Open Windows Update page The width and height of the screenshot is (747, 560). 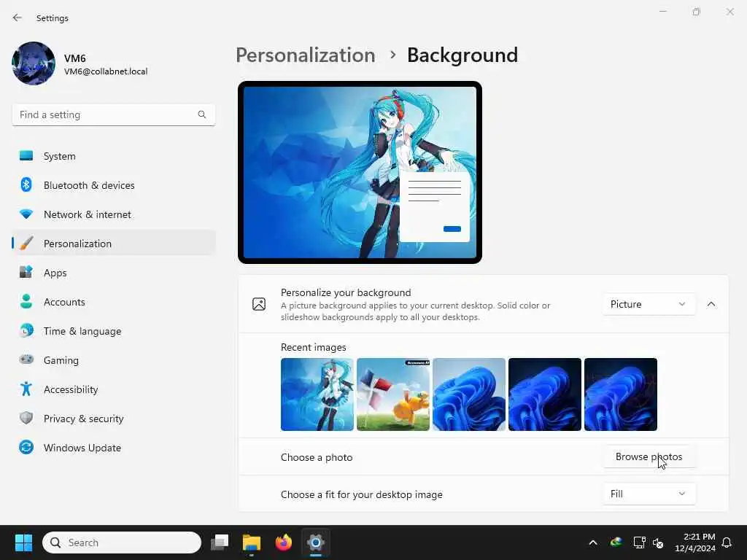[113, 448]
